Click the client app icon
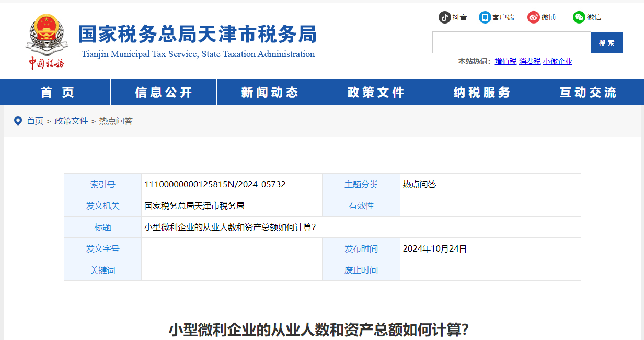The width and height of the screenshot is (644, 340). tap(485, 17)
